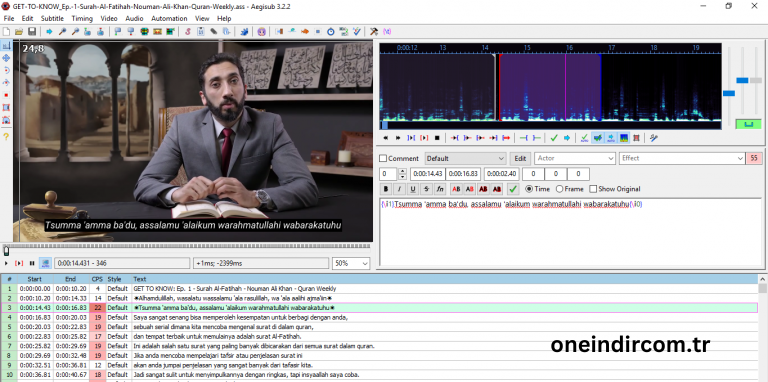Open the Styles Manager (pink S icon)
Screen dimensions: 768x382
(x=188, y=31)
